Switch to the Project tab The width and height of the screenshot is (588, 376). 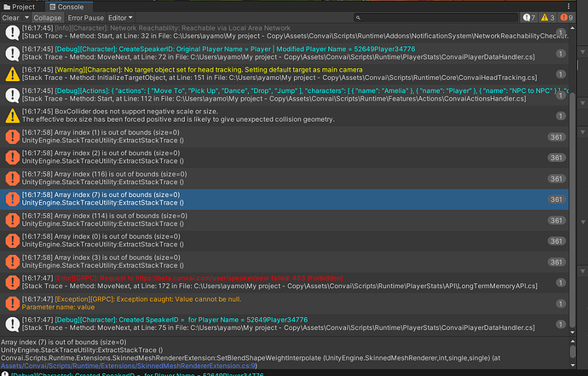(22, 6)
